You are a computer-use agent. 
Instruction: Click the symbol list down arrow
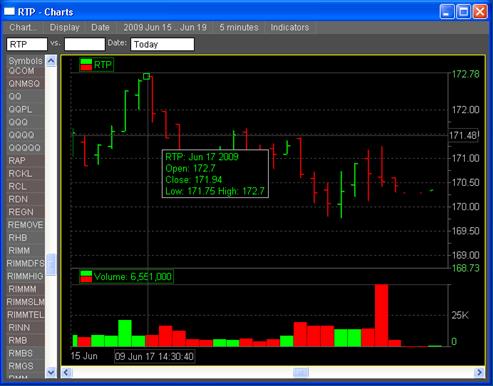[51, 372]
